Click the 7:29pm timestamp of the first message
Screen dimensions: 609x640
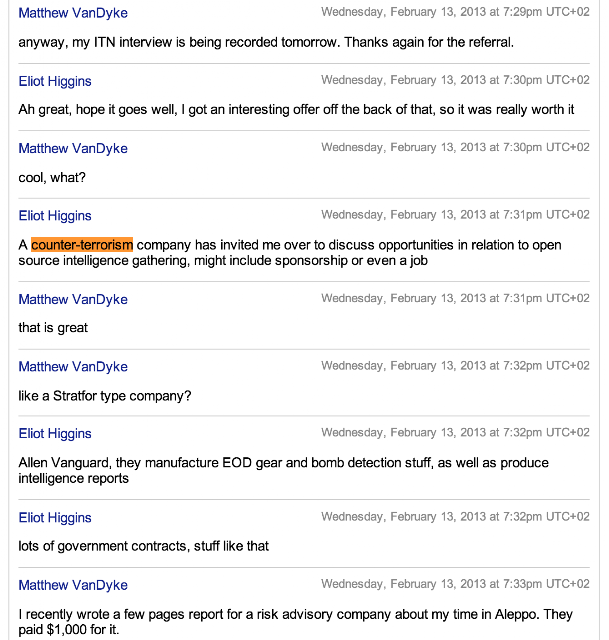point(455,12)
